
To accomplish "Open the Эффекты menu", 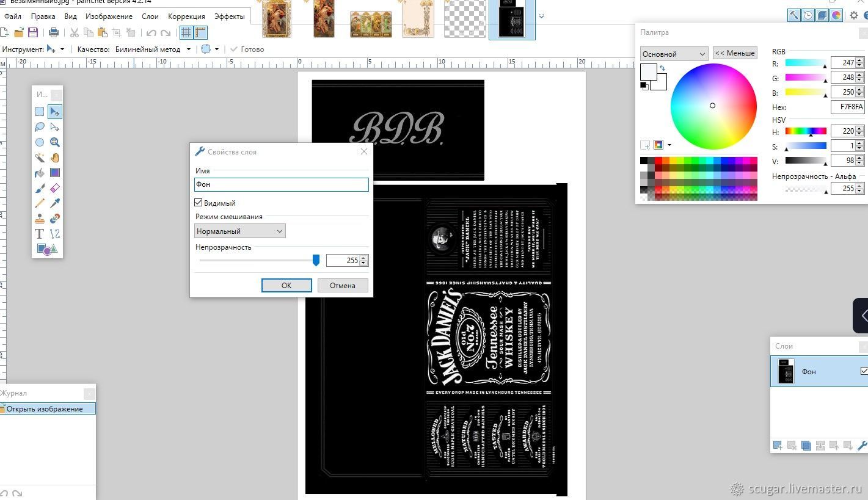I will click(x=230, y=16).
